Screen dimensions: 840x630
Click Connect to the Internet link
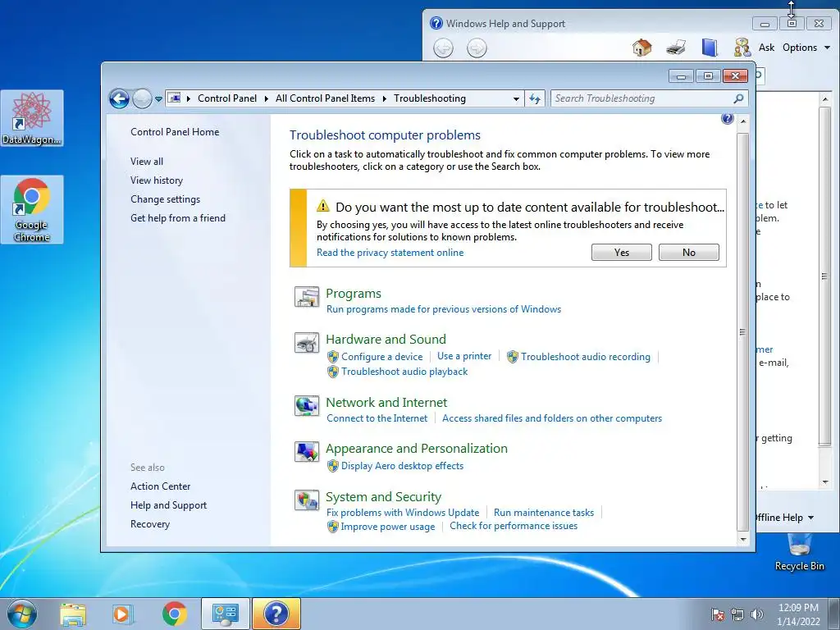point(377,418)
